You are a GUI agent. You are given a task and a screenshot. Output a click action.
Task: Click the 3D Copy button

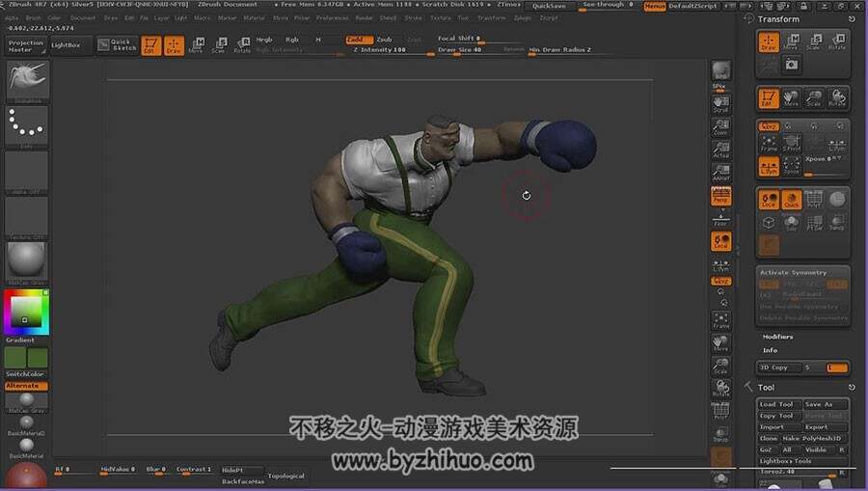pos(779,368)
